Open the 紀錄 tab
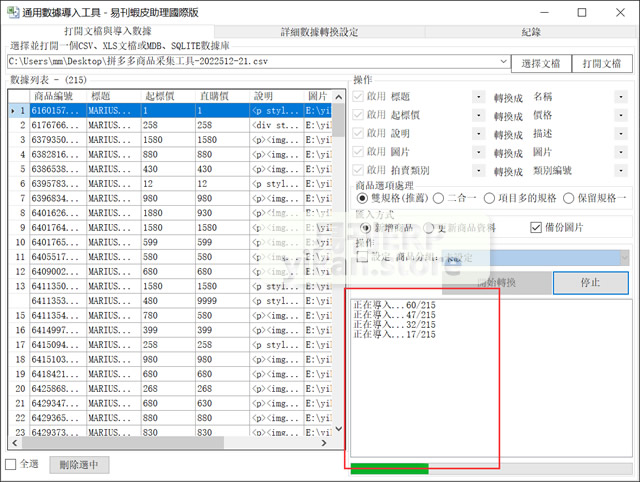The height and width of the screenshot is (482, 640). (x=531, y=32)
